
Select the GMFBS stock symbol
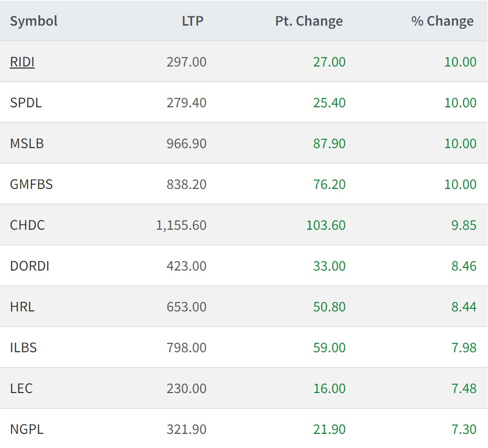[31, 184]
